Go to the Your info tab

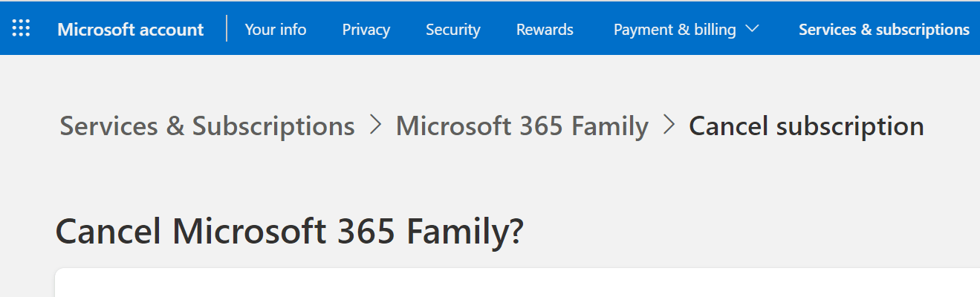(275, 30)
